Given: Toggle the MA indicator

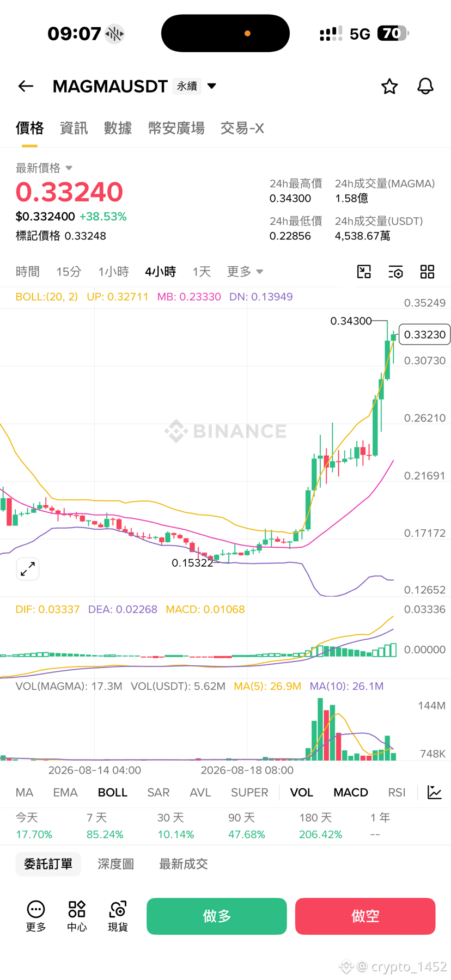Looking at the screenshot, I should 25,792.
